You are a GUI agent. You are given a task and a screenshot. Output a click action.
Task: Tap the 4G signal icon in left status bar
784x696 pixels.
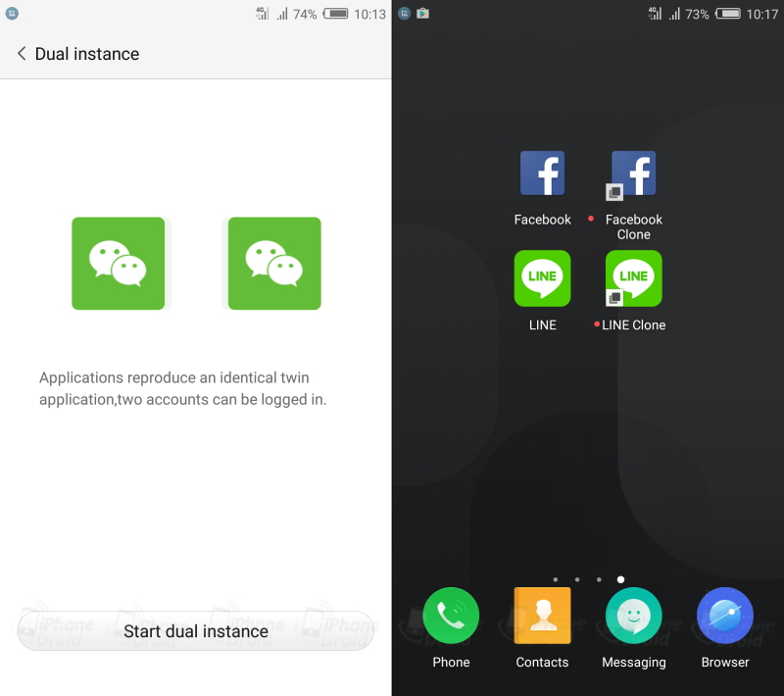(263, 14)
